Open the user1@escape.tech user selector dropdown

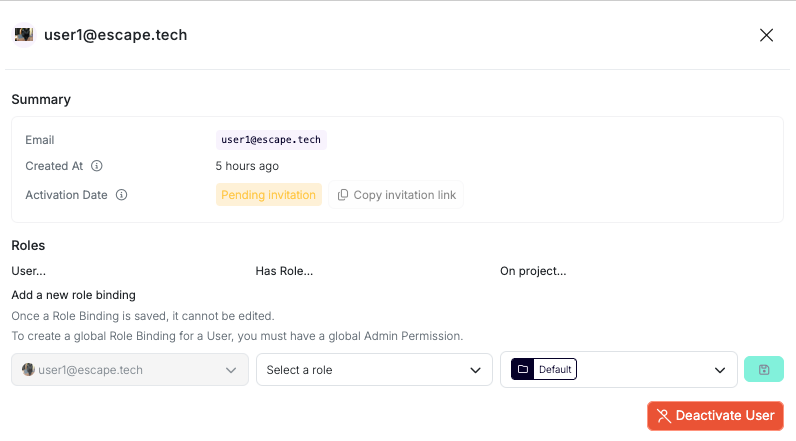click(x=129, y=370)
